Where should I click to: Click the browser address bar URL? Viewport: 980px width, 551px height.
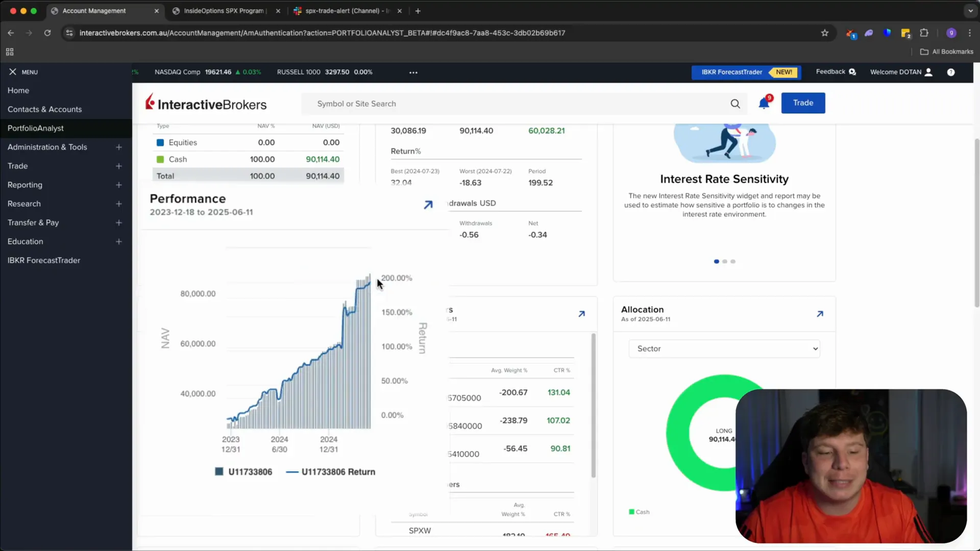322,33
